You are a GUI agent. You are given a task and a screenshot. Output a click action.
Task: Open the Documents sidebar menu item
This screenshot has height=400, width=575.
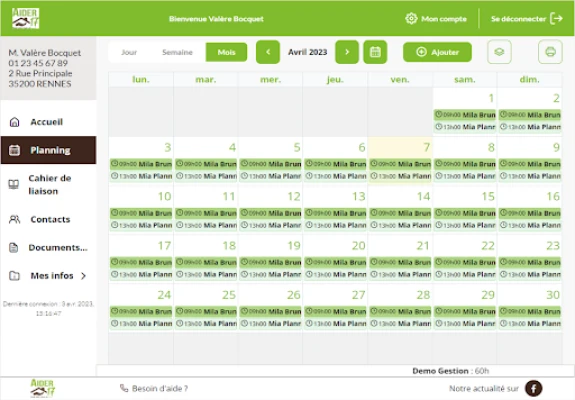[48, 247]
